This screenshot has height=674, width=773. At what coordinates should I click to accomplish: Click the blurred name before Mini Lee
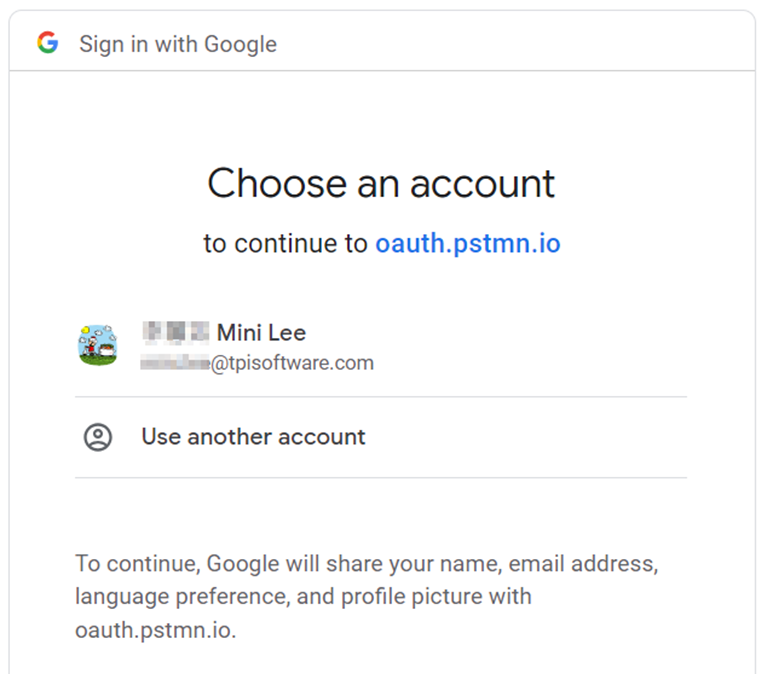pos(175,332)
